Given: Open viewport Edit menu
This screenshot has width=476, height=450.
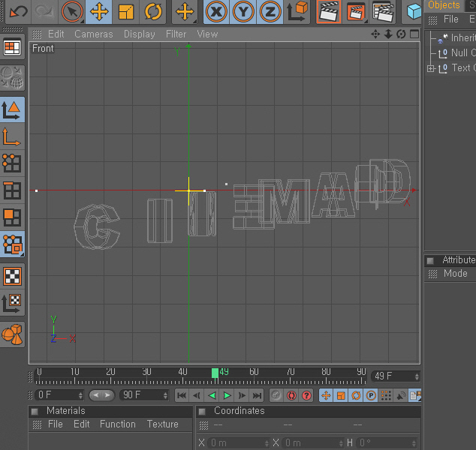Looking at the screenshot, I should [56, 34].
